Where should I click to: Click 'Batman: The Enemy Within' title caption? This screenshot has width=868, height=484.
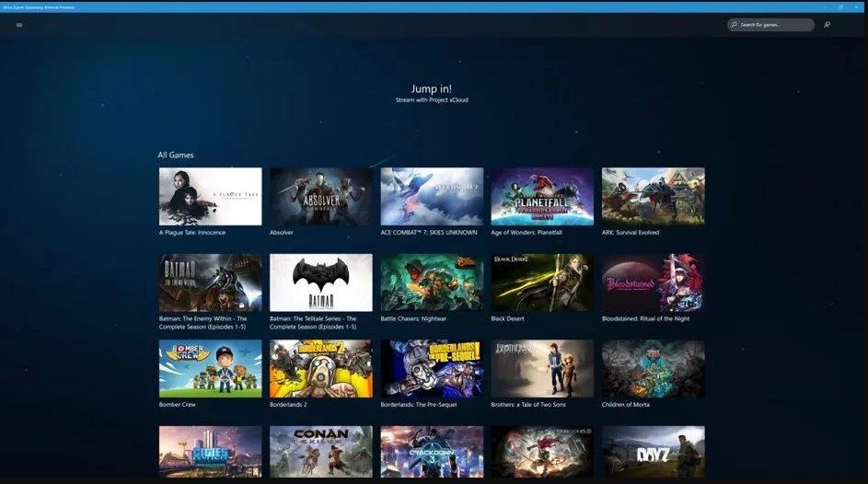[203, 322]
